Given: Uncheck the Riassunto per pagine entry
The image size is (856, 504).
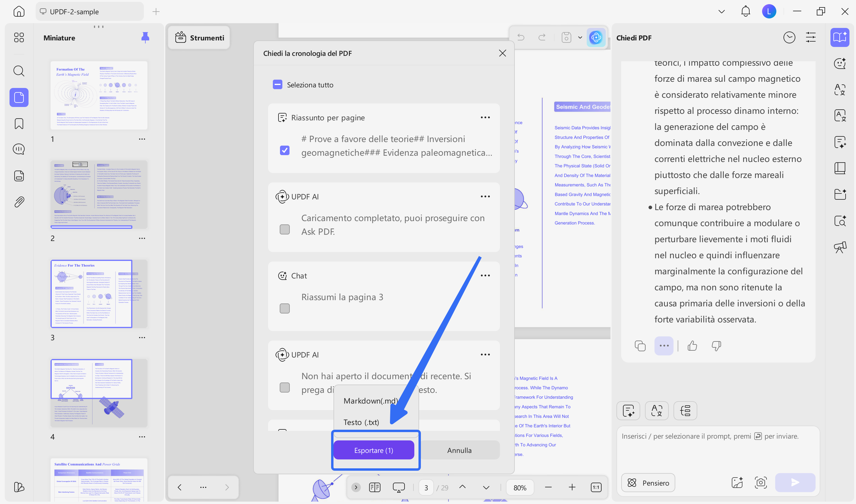Looking at the screenshot, I should (x=285, y=150).
